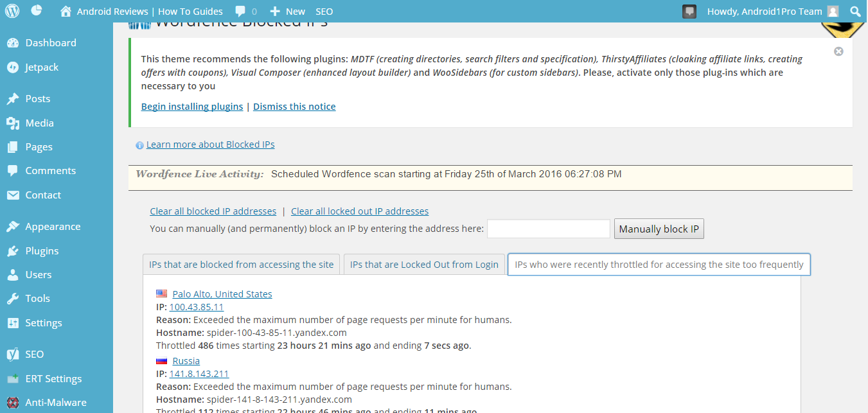Click the Plugins plug icon
The image size is (868, 413).
pyautogui.click(x=13, y=251)
